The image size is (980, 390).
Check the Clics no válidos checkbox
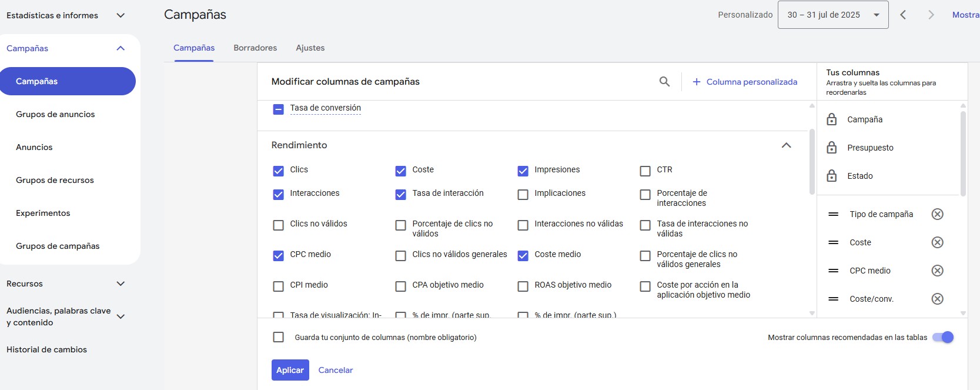click(279, 225)
